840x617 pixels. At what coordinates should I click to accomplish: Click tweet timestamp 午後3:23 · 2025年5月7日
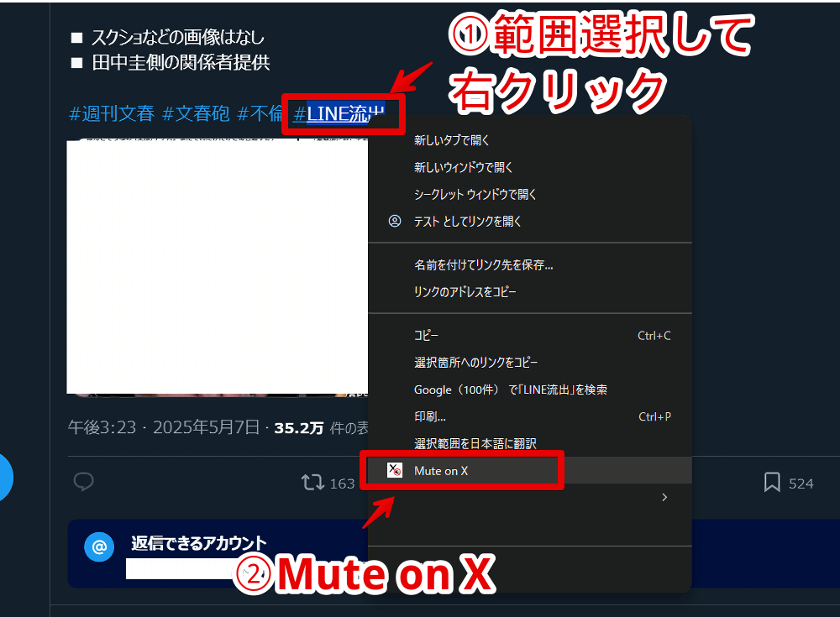[164, 427]
